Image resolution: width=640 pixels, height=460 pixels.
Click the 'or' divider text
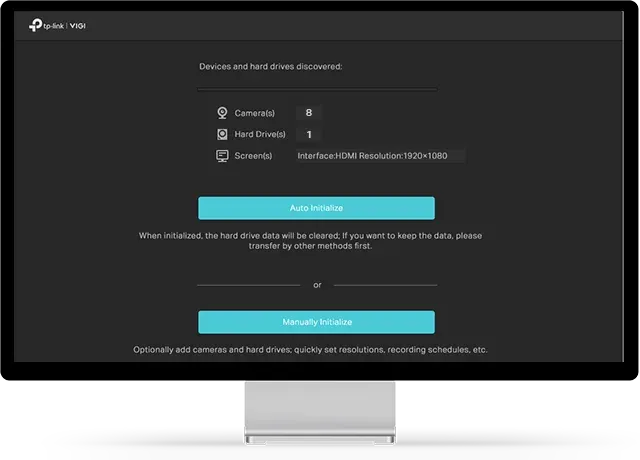click(317, 285)
